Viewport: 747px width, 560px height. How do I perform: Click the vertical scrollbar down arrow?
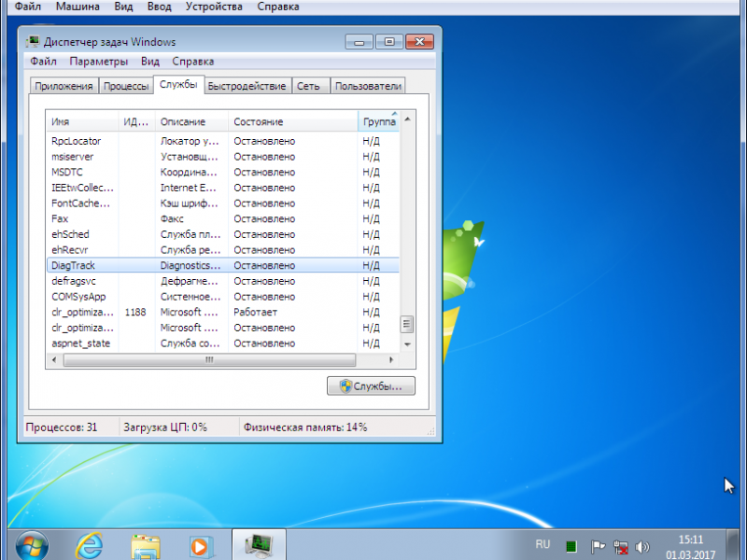[x=407, y=344]
